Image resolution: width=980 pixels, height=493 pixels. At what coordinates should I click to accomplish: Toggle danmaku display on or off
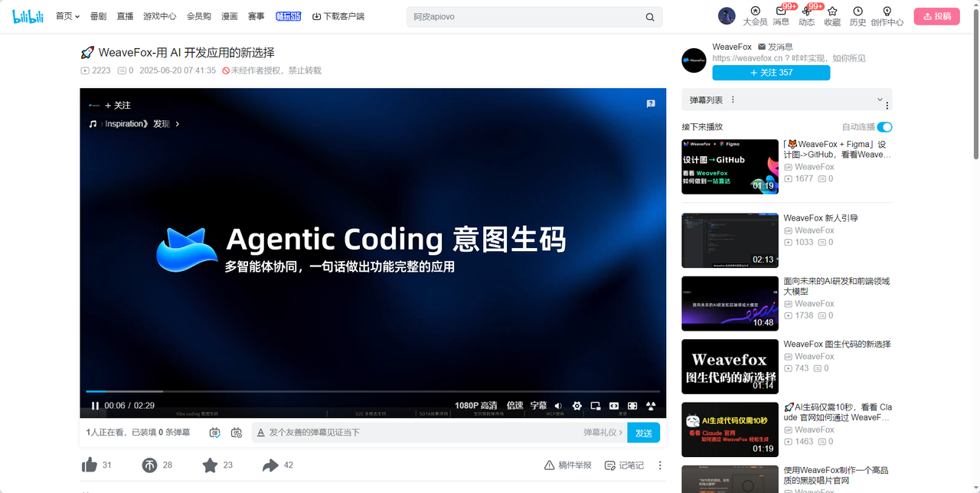pos(215,433)
